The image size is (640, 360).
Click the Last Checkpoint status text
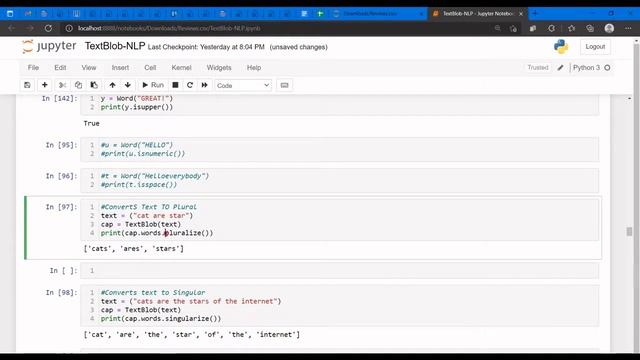[x=206, y=47]
